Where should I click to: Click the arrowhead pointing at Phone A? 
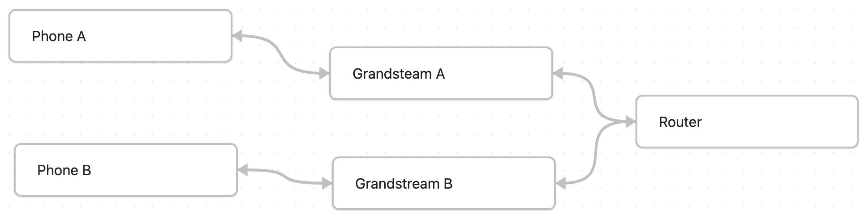(x=237, y=36)
